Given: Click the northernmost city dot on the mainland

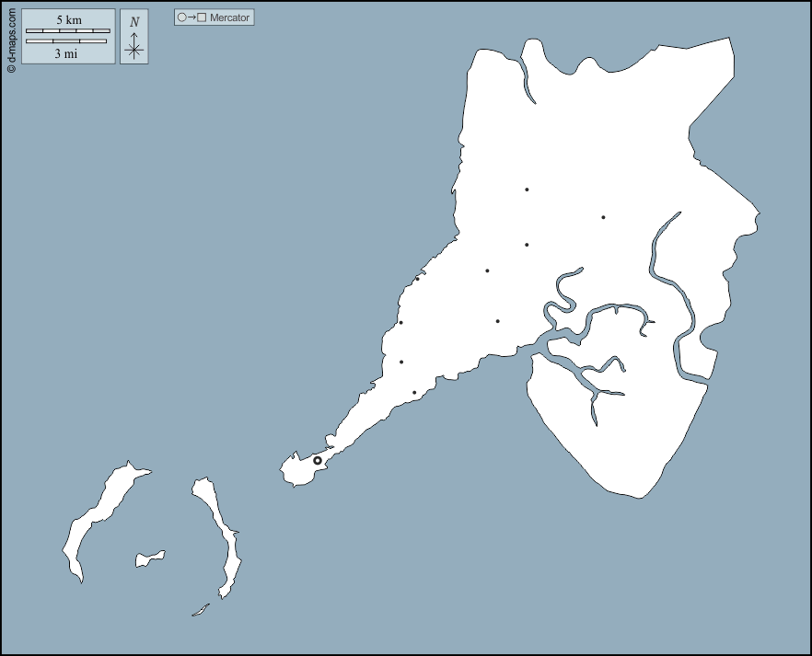Looking at the screenshot, I should tap(527, 190).
